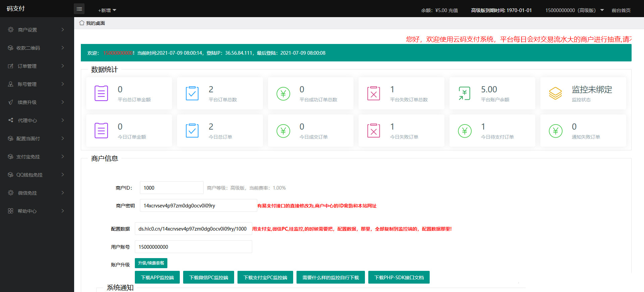Screen dimensions: 644x292
Task: Expand 账号管理 using its chevron arrow
Action: (x=63, y=84)
